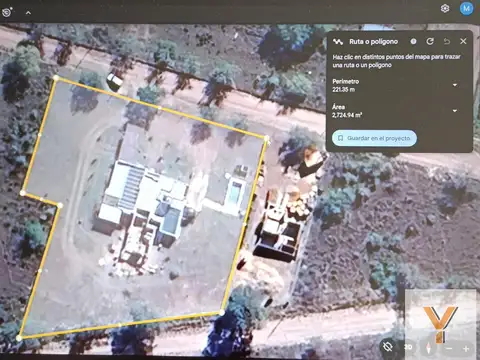Click the route/polygon zigzag icon in panel header

tap(338, 42)
